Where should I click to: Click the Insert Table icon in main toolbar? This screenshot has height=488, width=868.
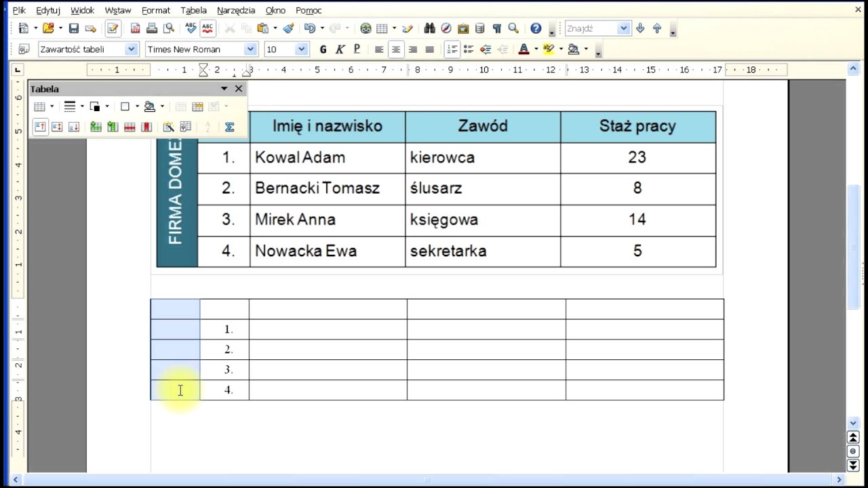click(382, 28)
